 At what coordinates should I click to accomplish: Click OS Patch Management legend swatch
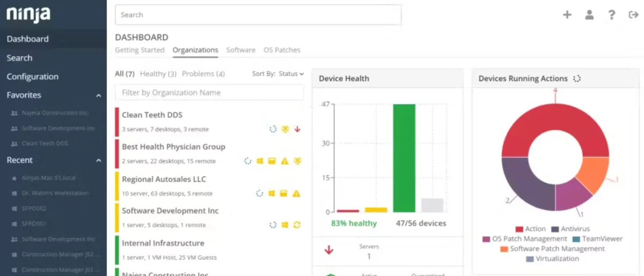[x=486, y=239]
